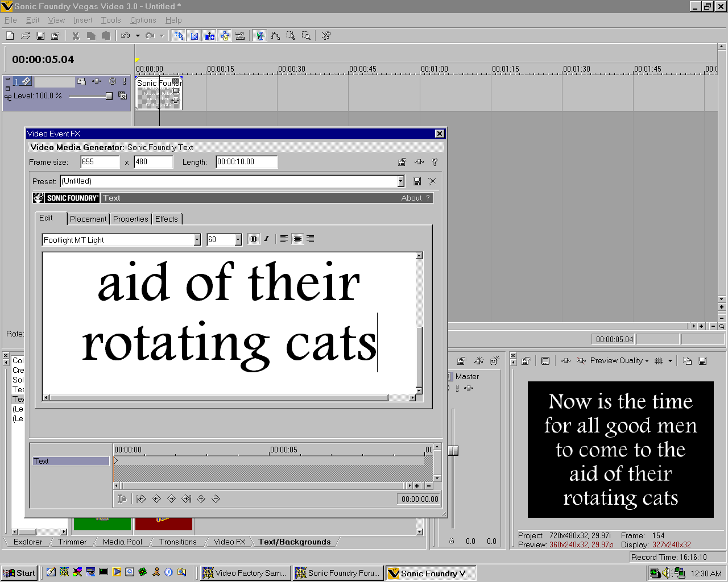The height and width of the screenshot is (582, 728).
Task: Open the Tools menu
Action: coord(111,20)
